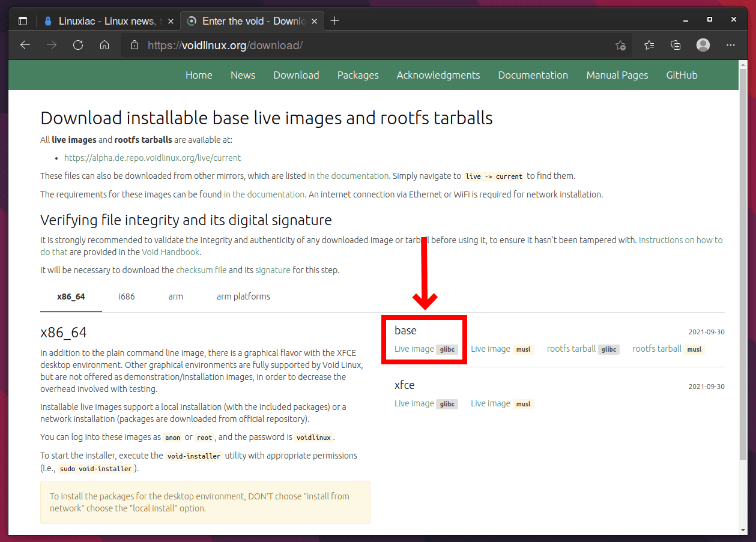Close the Linuxiac tab
Screen dimensions: 756x542
click(x=171, y=21)
